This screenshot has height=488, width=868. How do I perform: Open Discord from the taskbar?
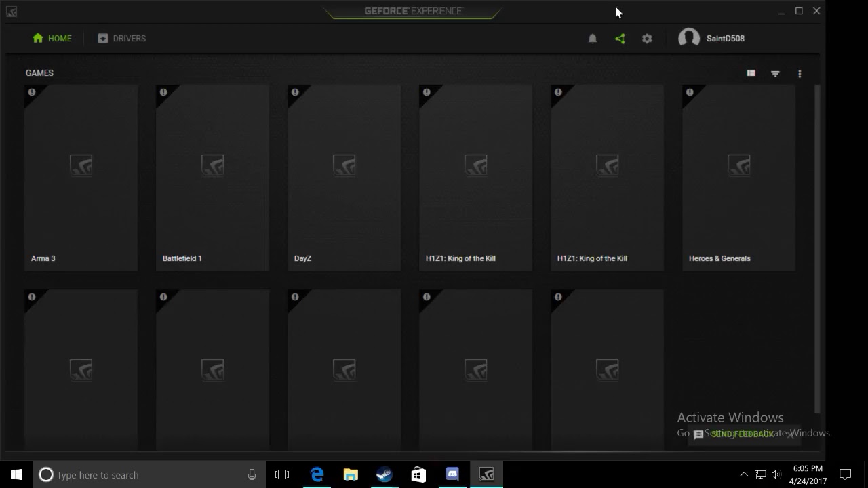[452, 474]
